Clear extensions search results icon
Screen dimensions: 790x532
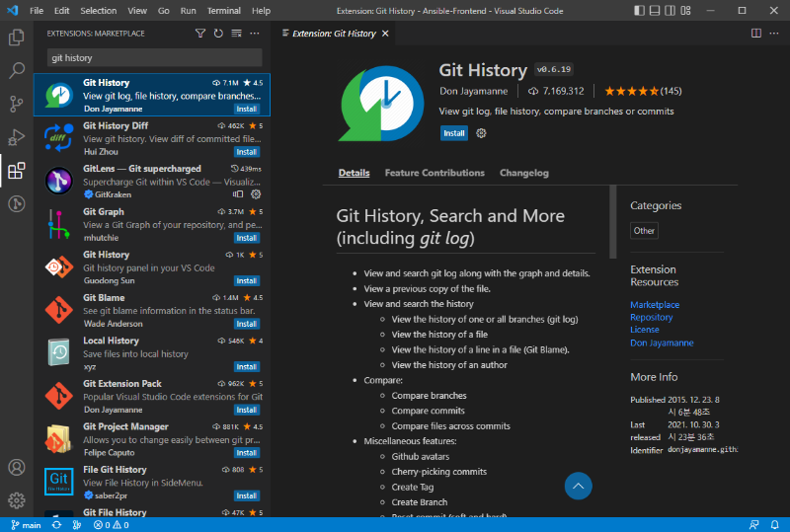pyautogui.click(x=236, y=34)
